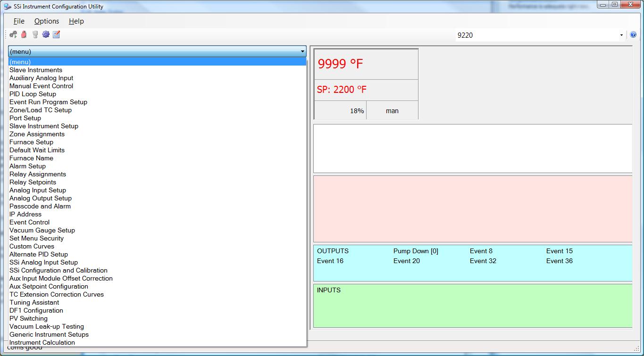Click the notepad with pencil toolbar icon
The image size is (644, 356).
57,34
